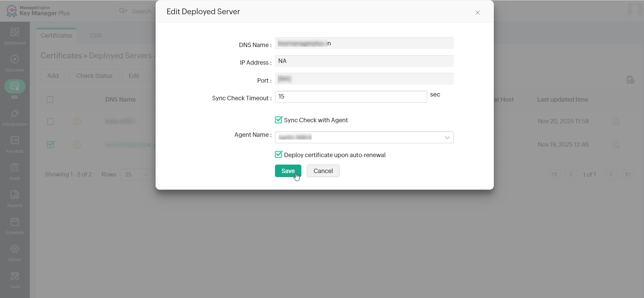Image resolution: width=644 pixels, height=298 pixels.
Task: Check the first row checkbox
Action: (50, 122)
